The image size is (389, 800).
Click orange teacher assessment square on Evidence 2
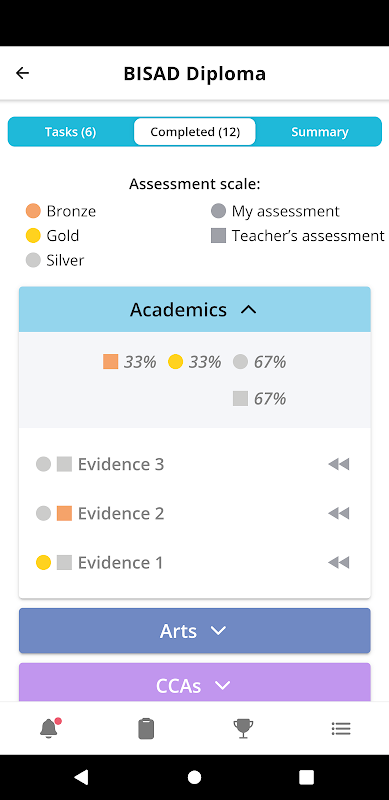point(64,513)
